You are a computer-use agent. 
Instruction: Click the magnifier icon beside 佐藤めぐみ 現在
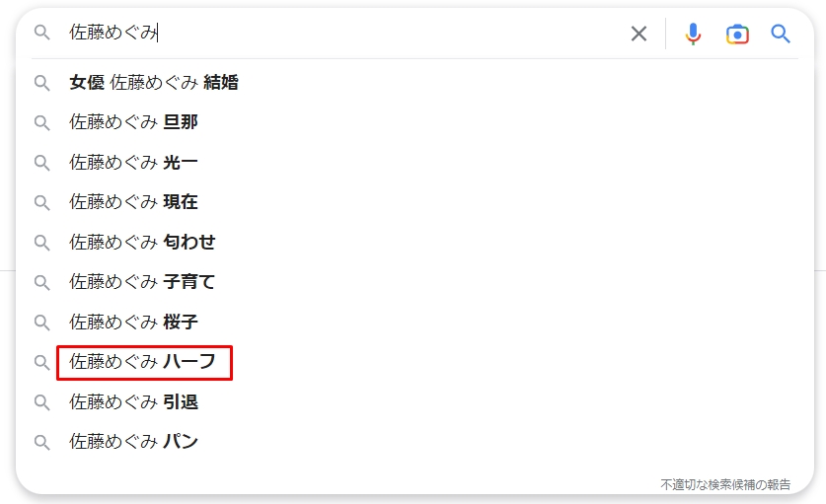tap(42, 203)
